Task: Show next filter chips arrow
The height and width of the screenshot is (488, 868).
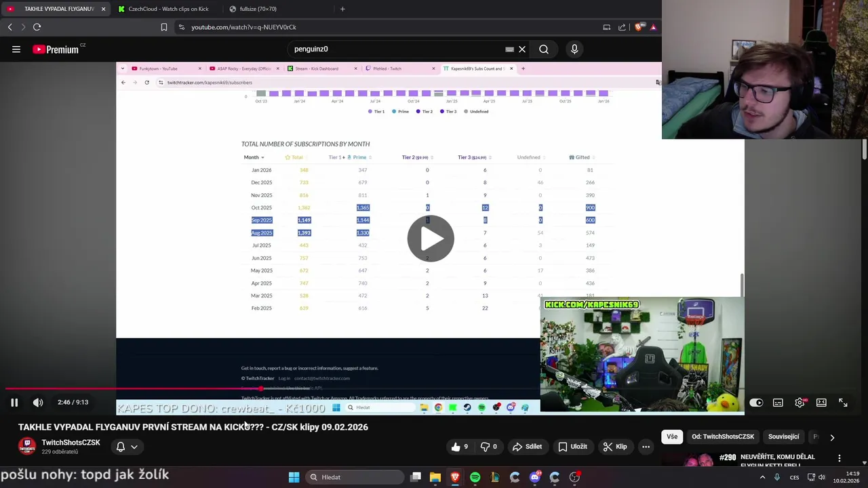Action: click(x=832, y=437)
